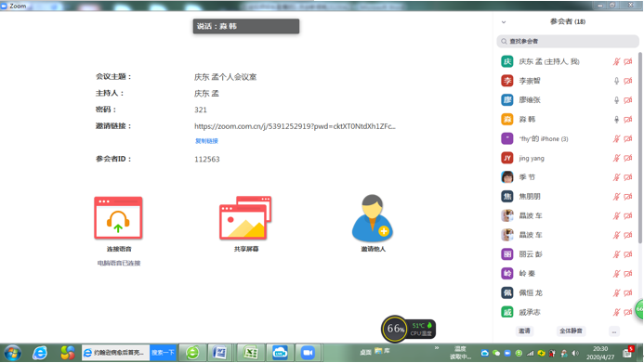Click jing yang's JY avatar icon

click(x=507, y=158)
